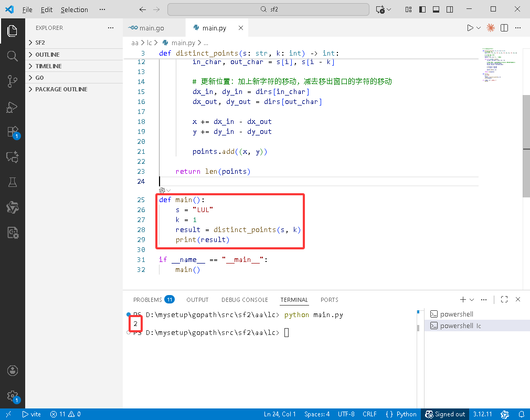530x420 pixels.
Task: Open the Customize Layout icon
Action: click(x=409, y=9)
